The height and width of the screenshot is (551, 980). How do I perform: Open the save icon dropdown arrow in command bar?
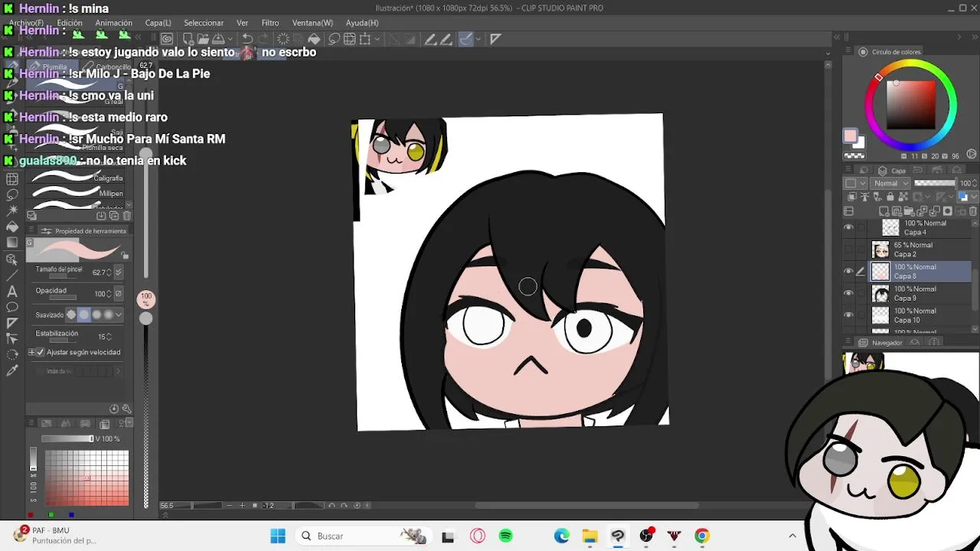pos(231,39)
